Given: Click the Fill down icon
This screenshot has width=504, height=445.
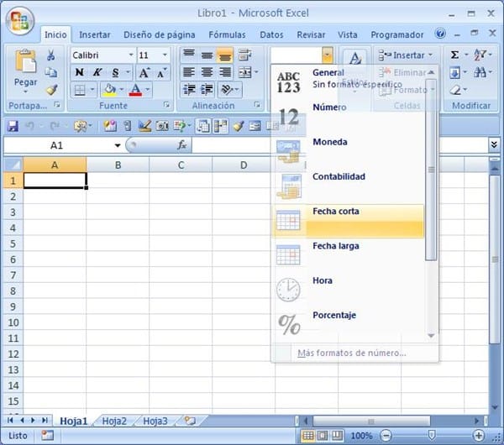Looking at the screenshot, I should click(454, 72).
